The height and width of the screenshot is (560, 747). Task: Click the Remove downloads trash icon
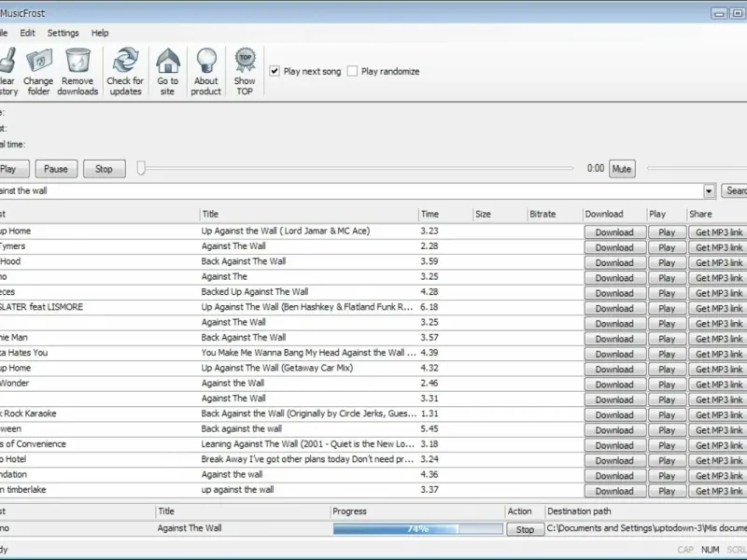coord(78,62)
